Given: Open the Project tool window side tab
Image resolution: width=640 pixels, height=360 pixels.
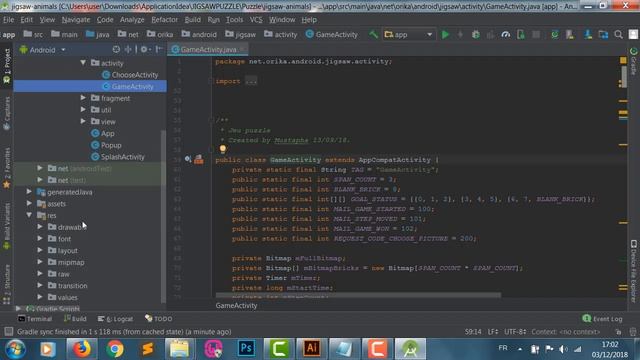Looking at the screenshot, I should (7, 66).
